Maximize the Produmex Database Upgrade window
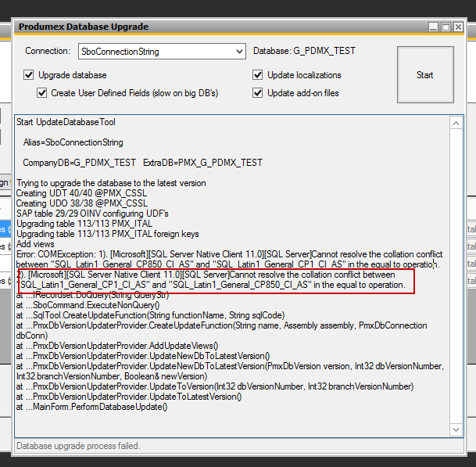This screenshot has height=467, width=476. pyautogui.click(x=446, y=27)
